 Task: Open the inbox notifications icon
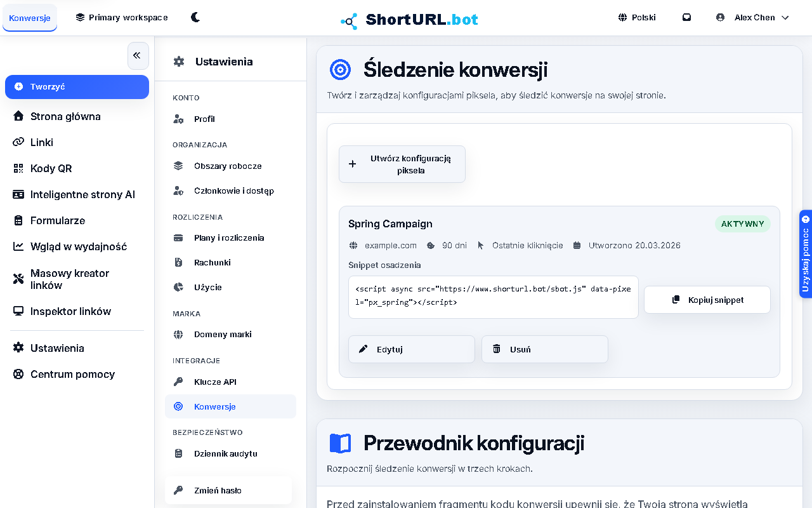pyautogui.click(x=686, y=18)
